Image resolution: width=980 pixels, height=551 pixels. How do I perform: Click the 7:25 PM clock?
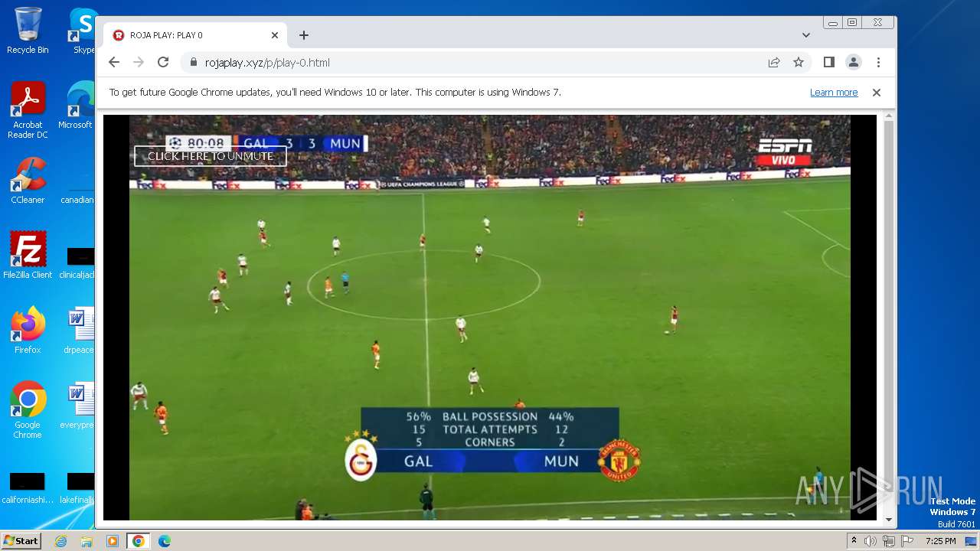click(x=941, y=541)
